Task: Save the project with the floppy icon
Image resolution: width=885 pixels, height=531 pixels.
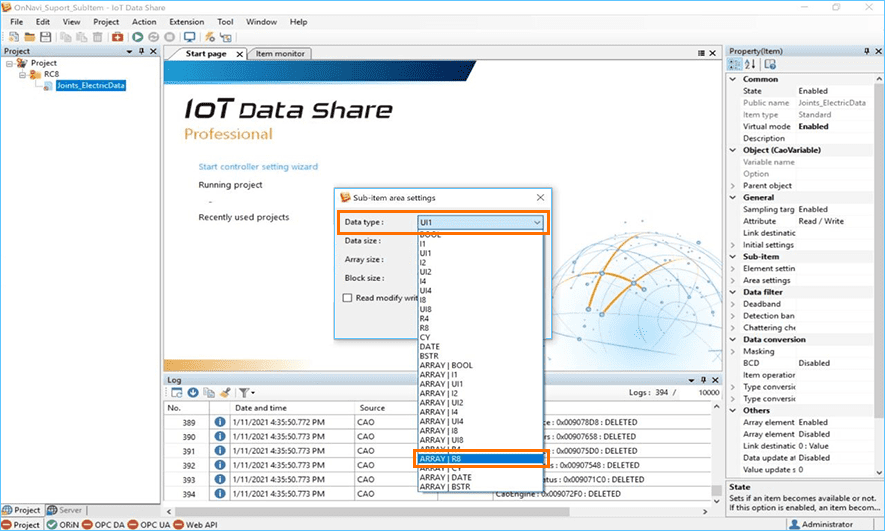Action: click(45, 37)
